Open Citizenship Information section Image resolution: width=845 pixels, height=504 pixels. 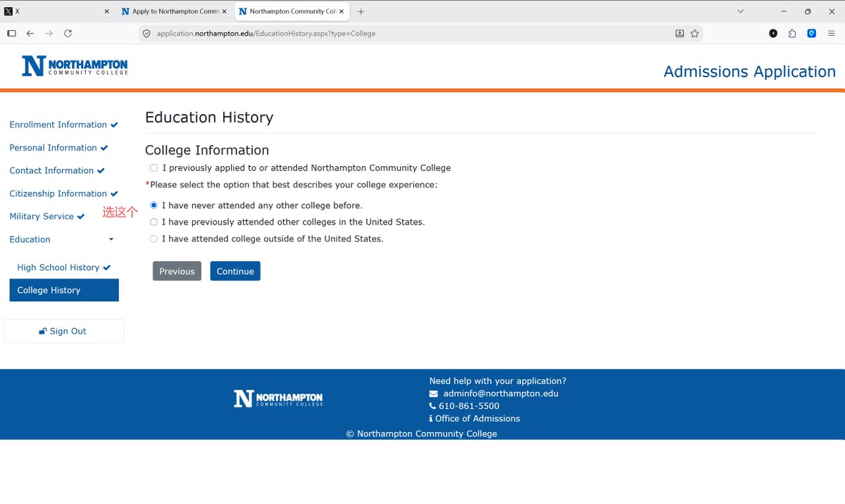[x=63, y=194]
